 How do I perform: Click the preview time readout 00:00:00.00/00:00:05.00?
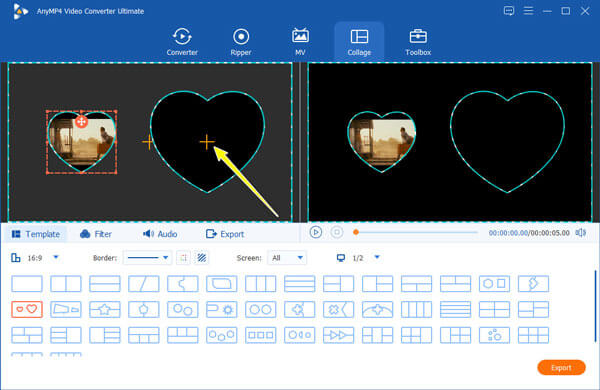tap(529, 233)
